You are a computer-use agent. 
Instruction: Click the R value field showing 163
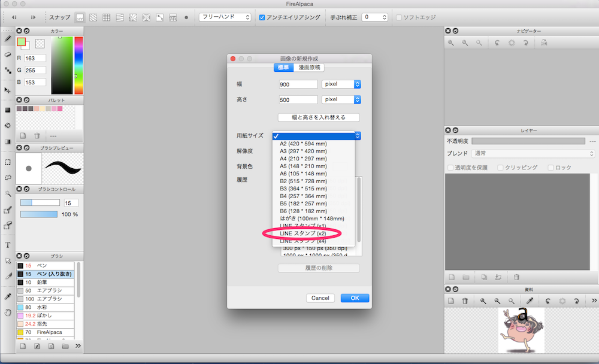[35, 58]
